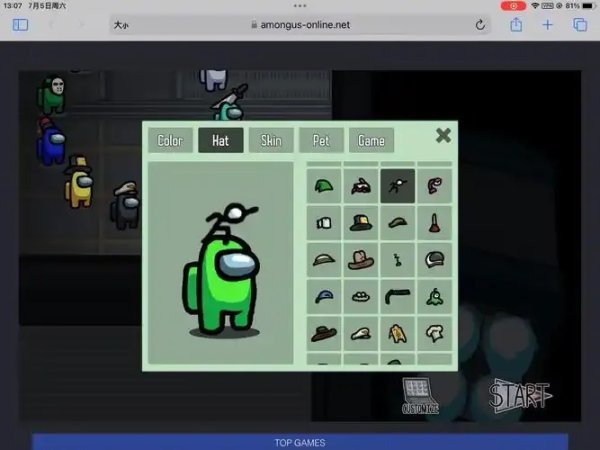The image size is (600, 450).
Task: Pick the green alien brain slug hat
Action: 434,297
